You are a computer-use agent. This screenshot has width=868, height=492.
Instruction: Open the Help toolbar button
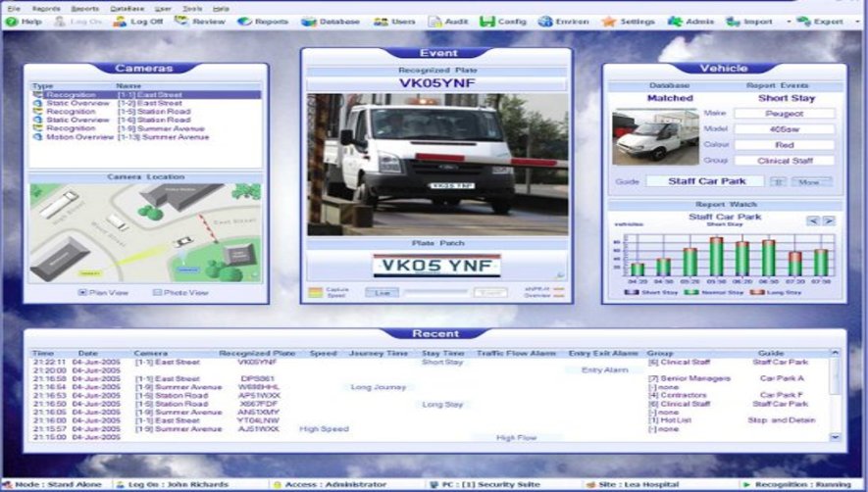coord(24,21)
